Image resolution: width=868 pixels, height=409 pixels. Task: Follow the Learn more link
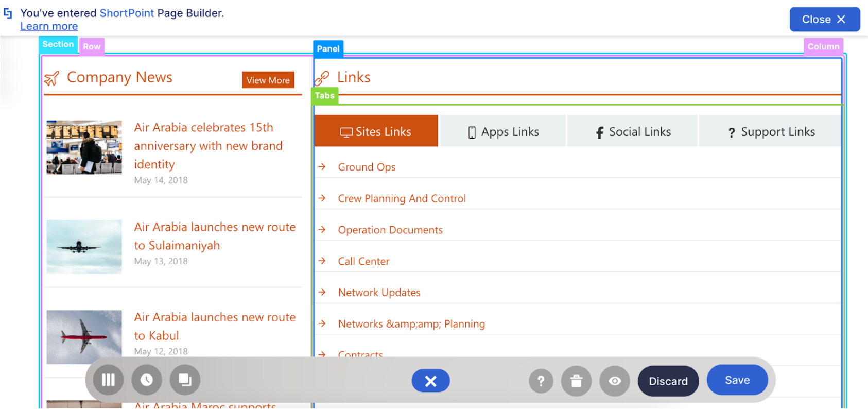click(49, 26)
